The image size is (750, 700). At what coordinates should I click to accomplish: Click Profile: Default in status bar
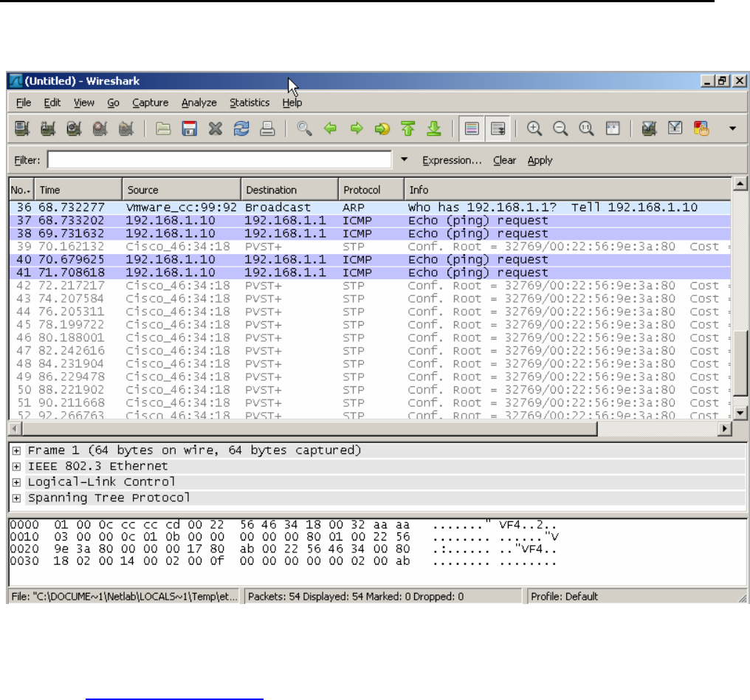(565, 597)
